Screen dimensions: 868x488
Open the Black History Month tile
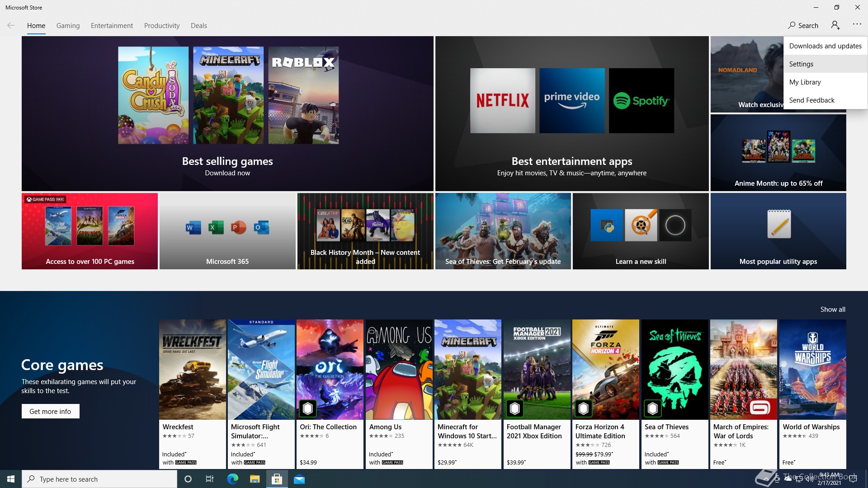(x=365, y=231)
